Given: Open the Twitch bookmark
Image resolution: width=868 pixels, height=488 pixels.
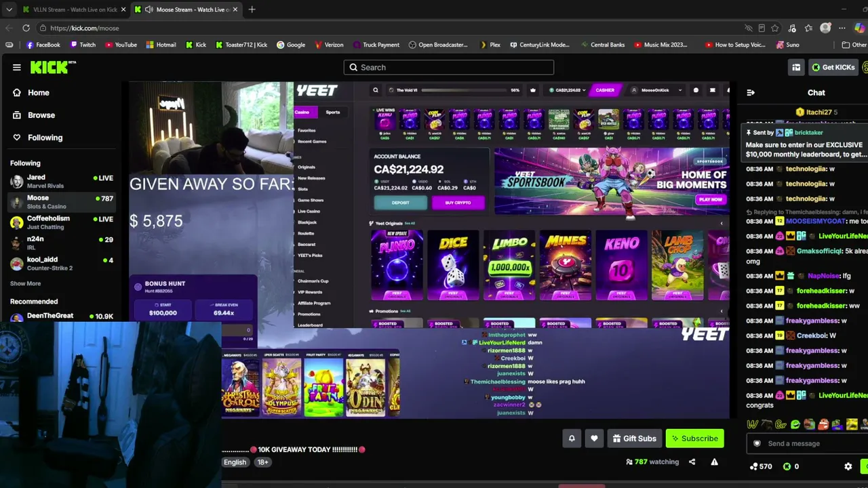Looking at the screenshot, I should (83, 45).
